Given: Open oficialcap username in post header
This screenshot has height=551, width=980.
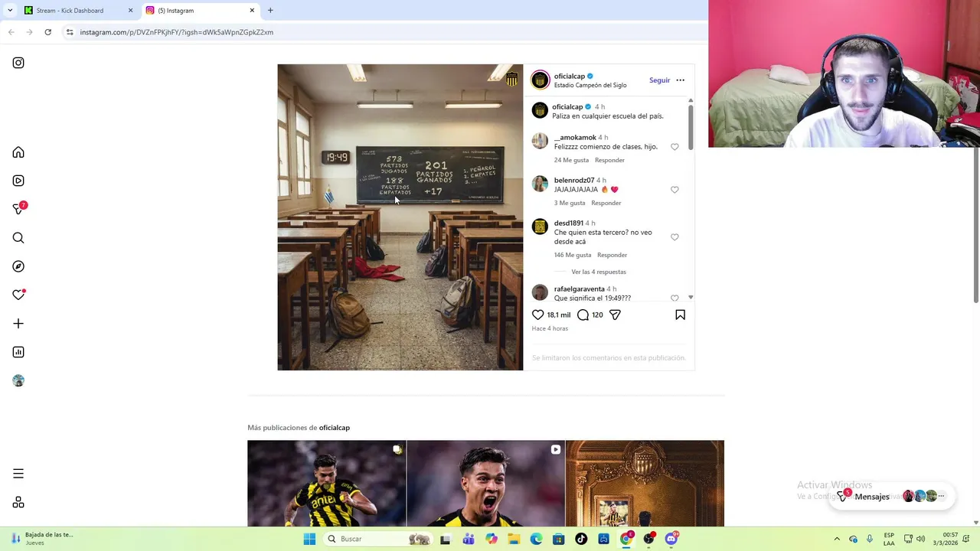Looking at the screenshot, I should click(x=570, y=77).
